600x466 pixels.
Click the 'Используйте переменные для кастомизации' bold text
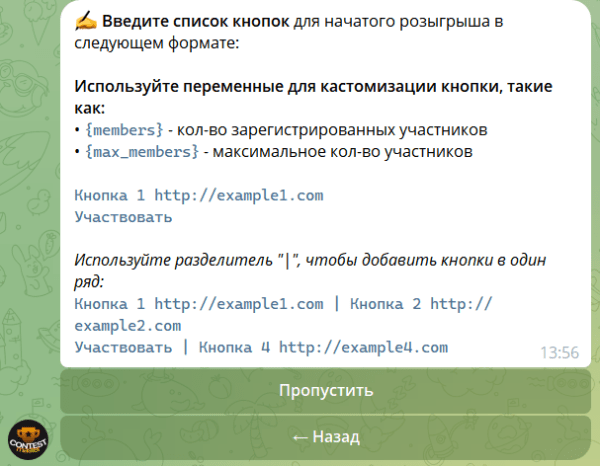point(313,97)
